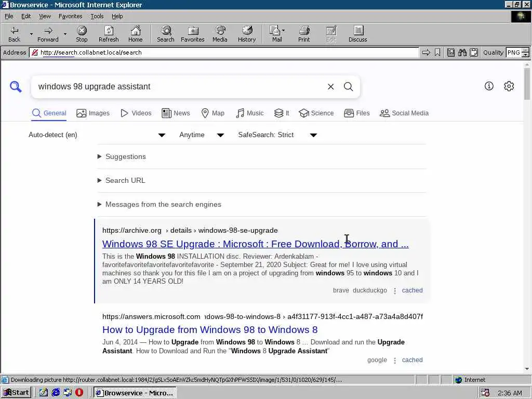Open the Favorites explorer bar
Viewport: 532px width, 399px height.
click(193, 34)
